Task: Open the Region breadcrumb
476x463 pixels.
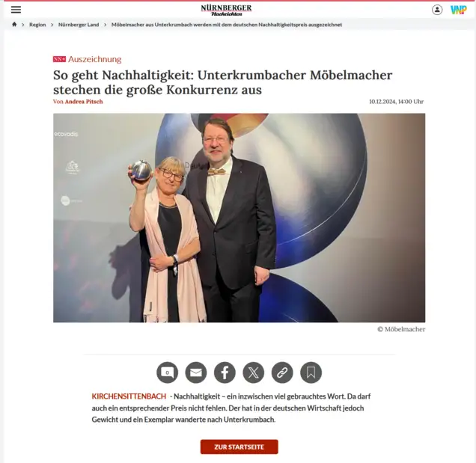Action: [x=37, y=25]
